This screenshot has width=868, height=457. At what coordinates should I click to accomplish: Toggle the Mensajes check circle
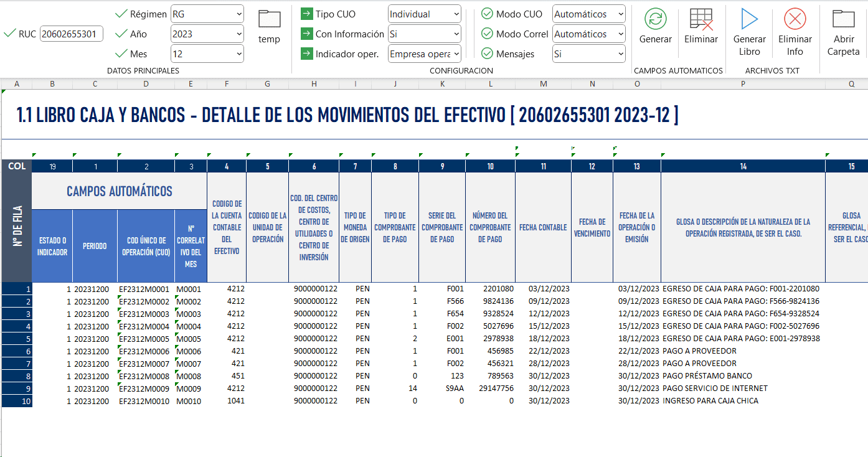[487, 54]
